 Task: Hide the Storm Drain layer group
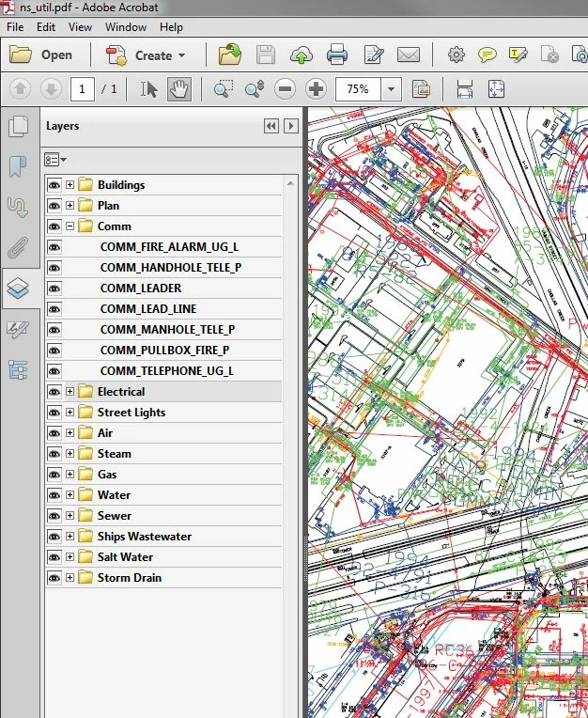54,578
